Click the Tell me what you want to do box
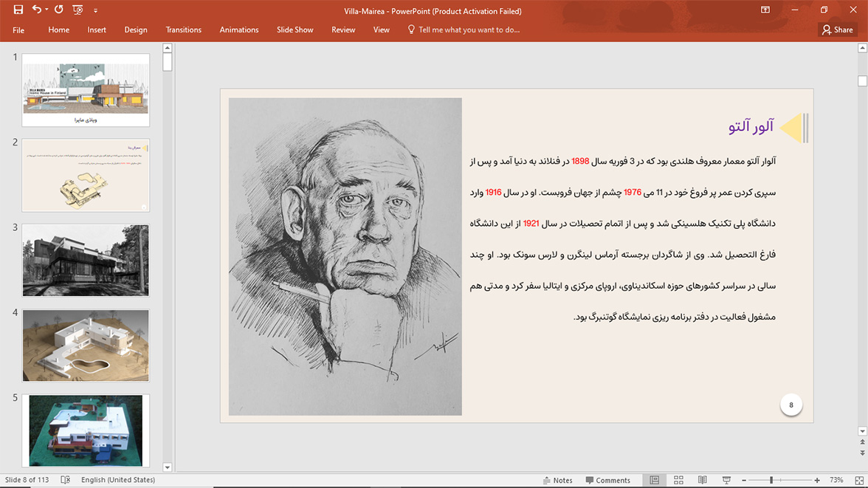 464,30
